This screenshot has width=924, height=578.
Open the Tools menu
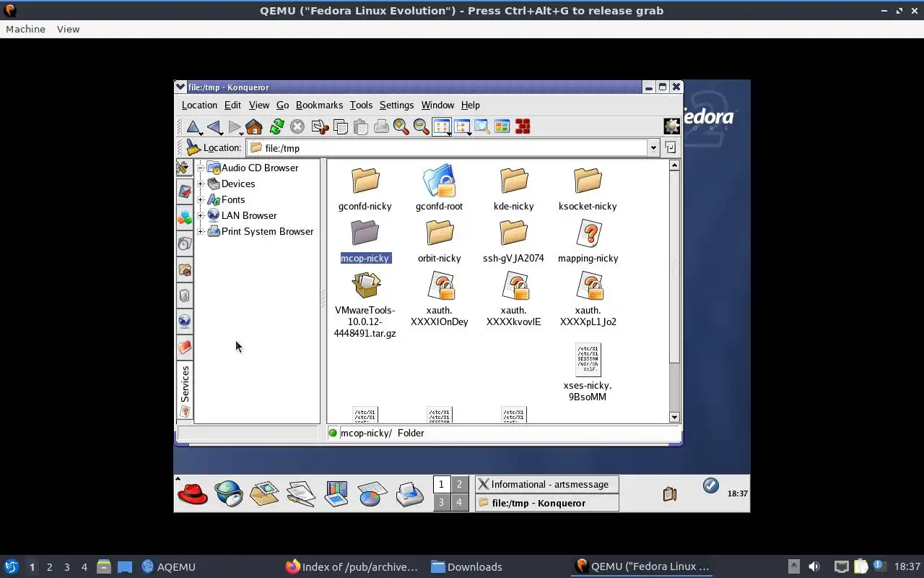click(361, 105)
